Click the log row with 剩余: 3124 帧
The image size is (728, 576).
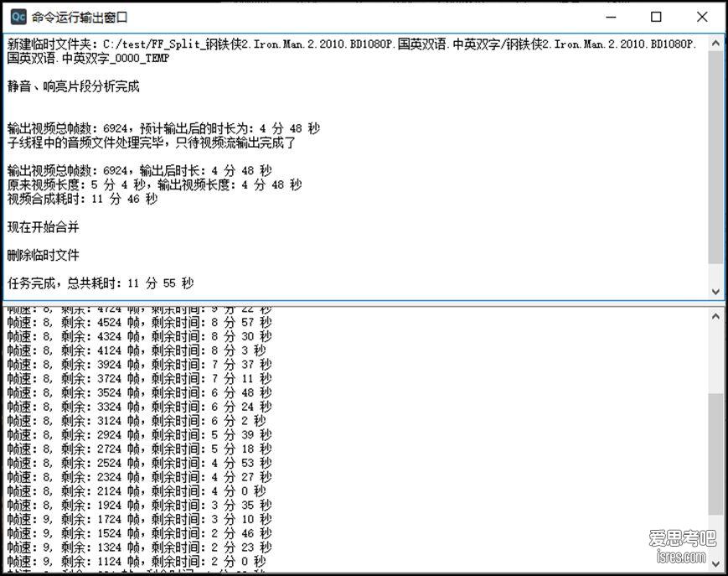[x=137, y=421]
